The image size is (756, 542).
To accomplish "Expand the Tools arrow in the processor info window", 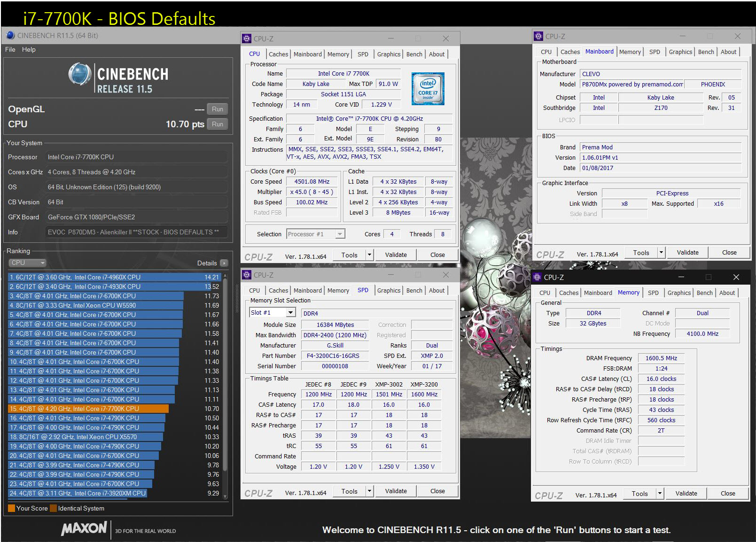I will [369, 255].
